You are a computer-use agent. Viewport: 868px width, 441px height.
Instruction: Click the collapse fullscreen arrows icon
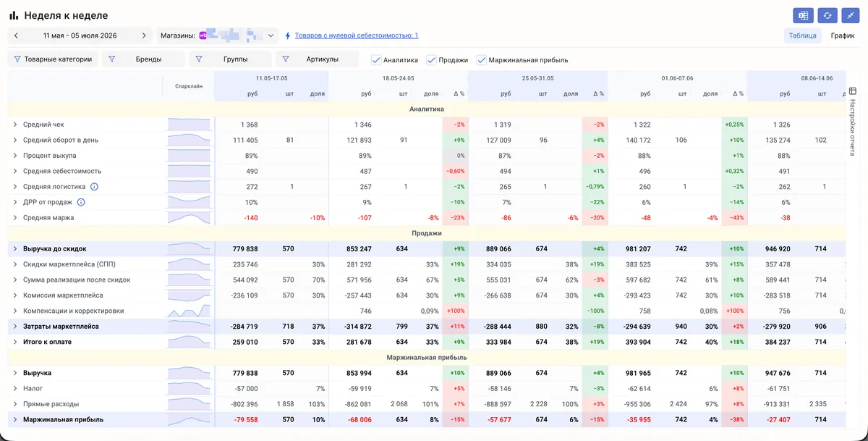(x=851, y=15)
